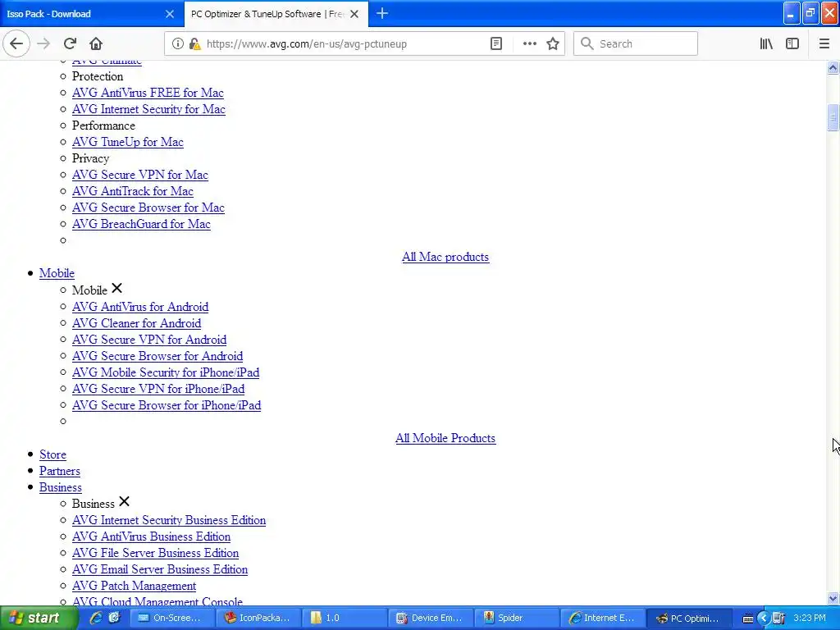Reload the current page

(70, 43)
